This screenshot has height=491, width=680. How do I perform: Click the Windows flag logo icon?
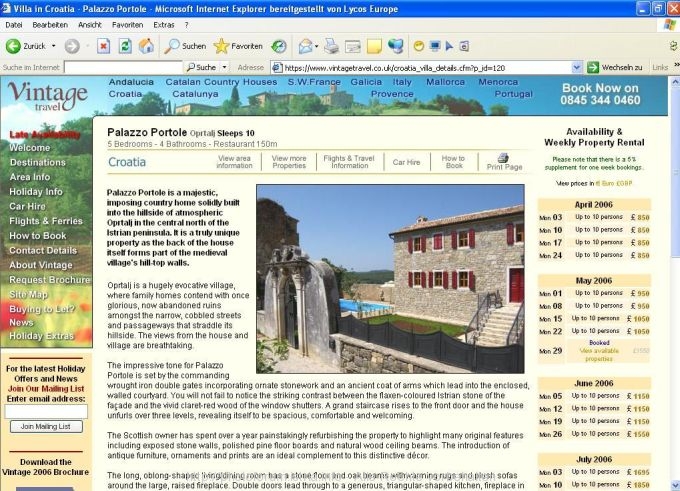point(670,25)
